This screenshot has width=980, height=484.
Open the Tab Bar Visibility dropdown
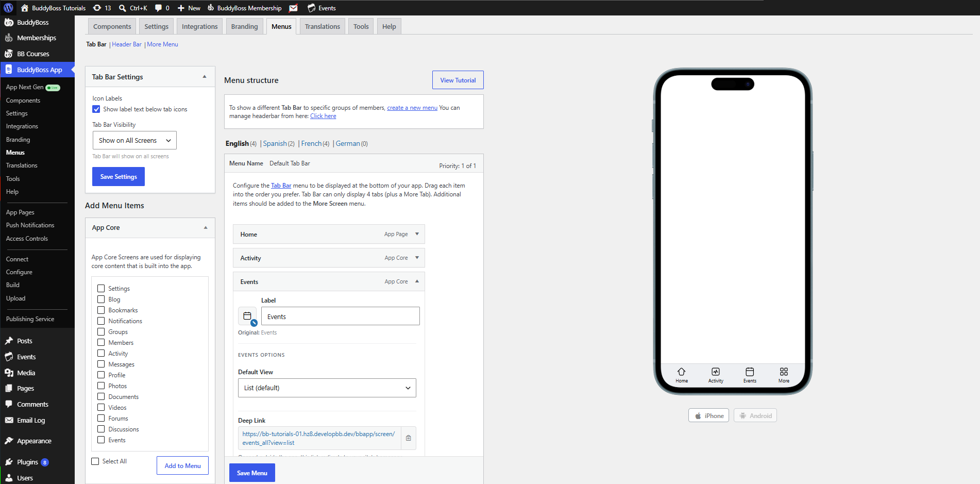[134, 140]
